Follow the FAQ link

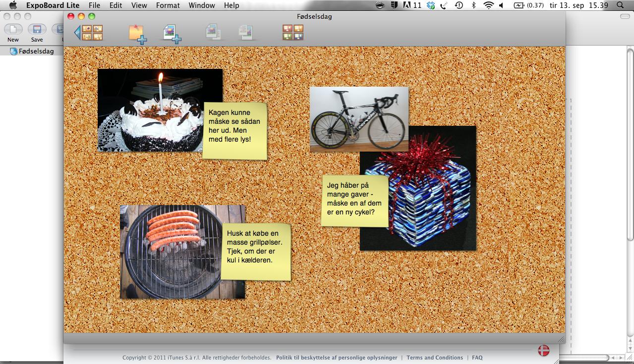(x=477, y=358)
